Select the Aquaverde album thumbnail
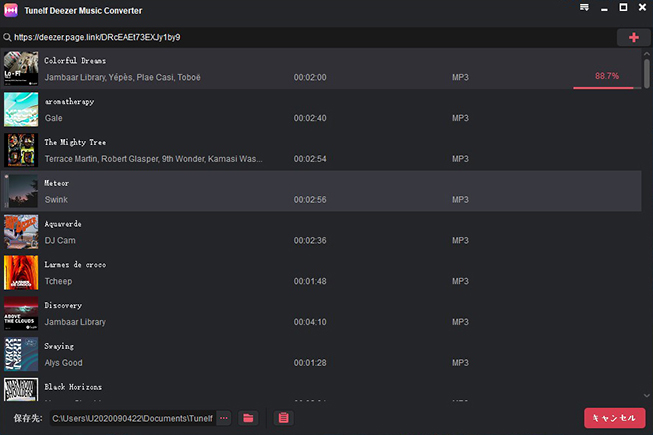The width and height of the screenshot is (653, 435). coord(21,232)
